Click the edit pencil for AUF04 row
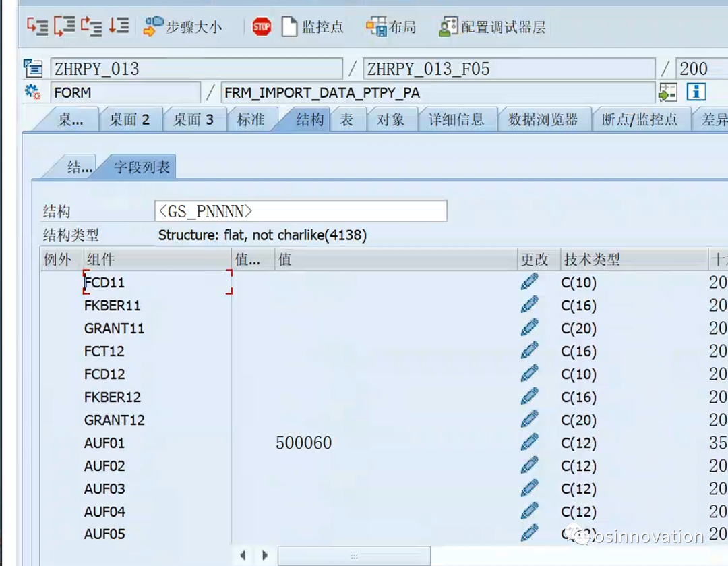728x566 pixels. coord(529,511)
